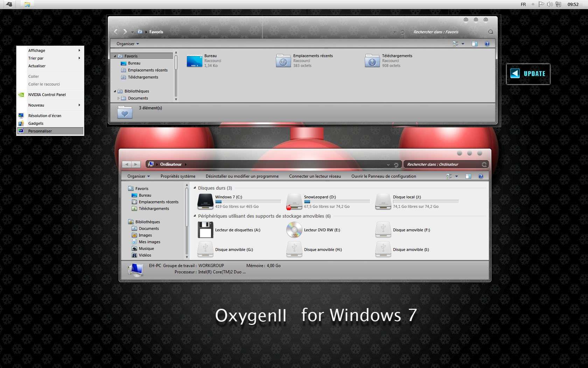
Task: Open NVIDIA Control Panel from context menu
Action: coord(50,95)
